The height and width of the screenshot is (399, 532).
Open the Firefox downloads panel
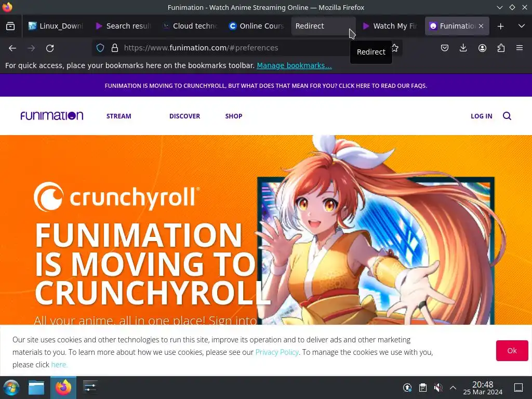(x=463, y=48)
